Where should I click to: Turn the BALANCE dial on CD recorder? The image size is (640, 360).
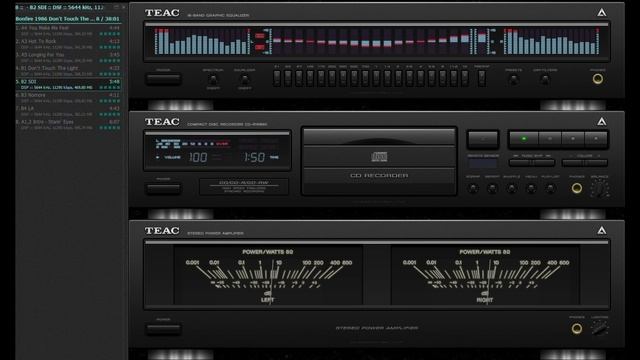coord(600,189)
